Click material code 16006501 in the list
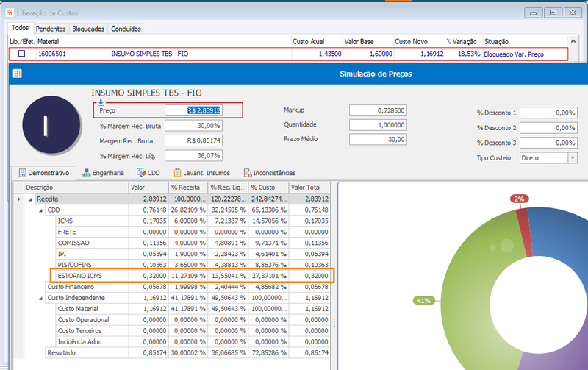The width and height of the screenshot is (588, 370). point(52,54)
